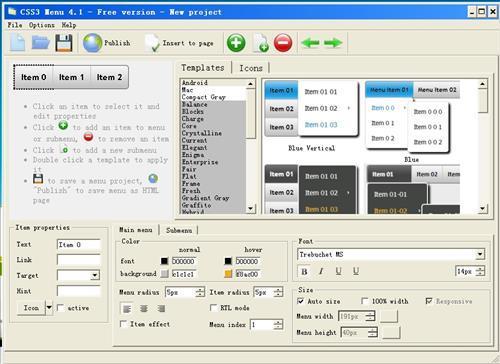Viewport: 500px width, 364px height.
Task: Toggle the Auto size checkbox
Action: (301, 301)
